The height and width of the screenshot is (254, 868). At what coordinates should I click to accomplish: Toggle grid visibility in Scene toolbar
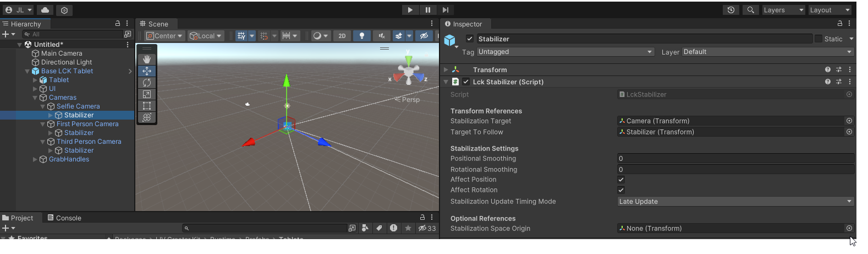[241, 36]
